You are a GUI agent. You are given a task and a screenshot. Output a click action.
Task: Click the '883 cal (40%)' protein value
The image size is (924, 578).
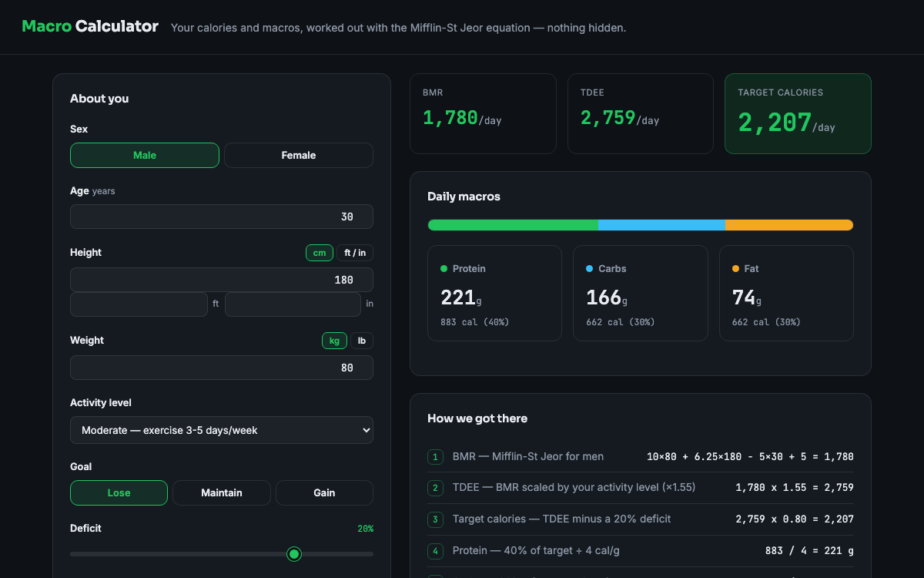click(x=474, y=322)
